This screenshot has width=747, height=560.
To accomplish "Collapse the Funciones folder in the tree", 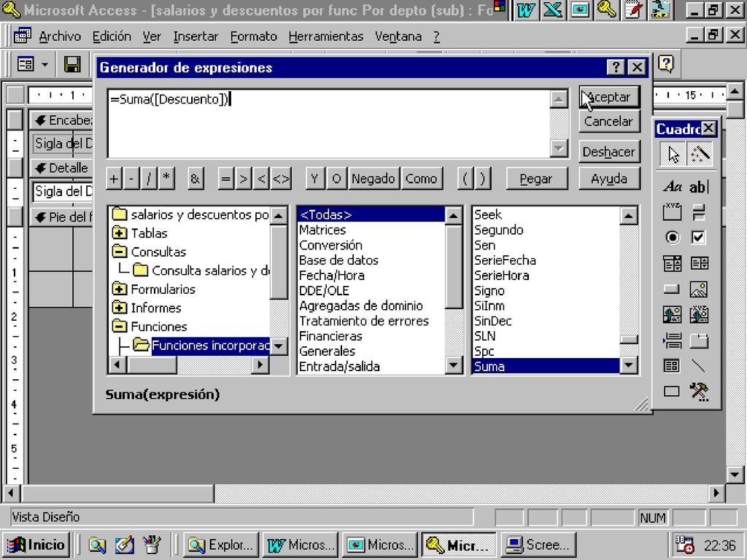I will (119, 326).
